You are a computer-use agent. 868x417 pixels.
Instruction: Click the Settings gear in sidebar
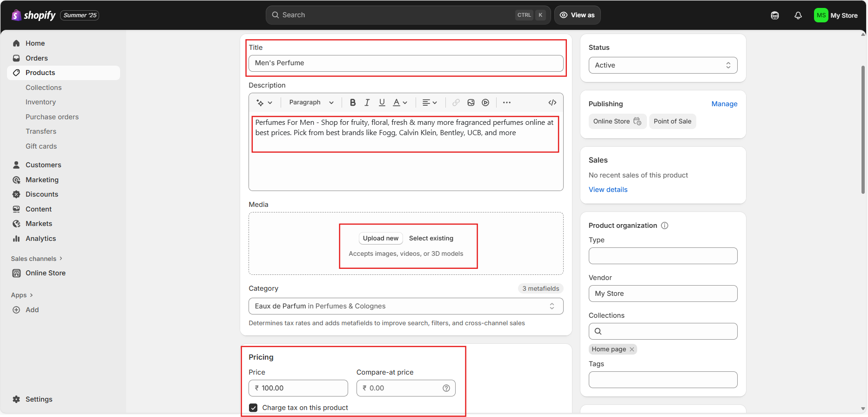tap(16, 399)
